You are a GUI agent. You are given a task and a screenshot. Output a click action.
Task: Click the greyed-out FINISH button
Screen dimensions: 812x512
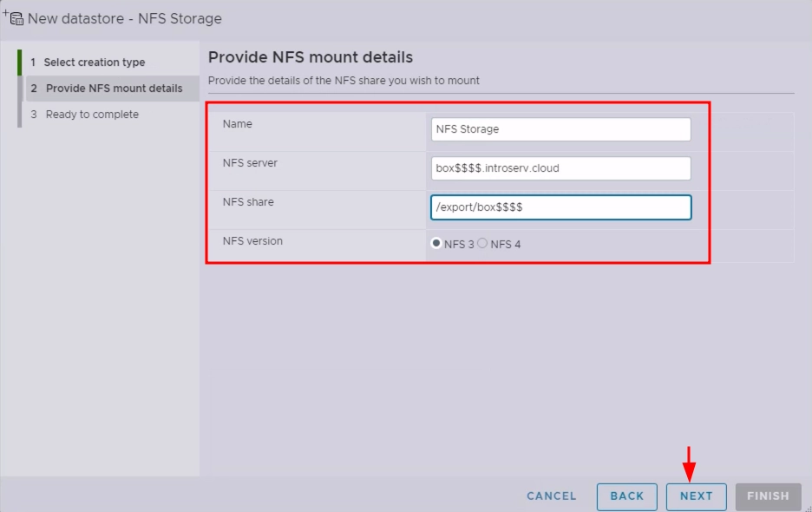[x=767, y=496]
